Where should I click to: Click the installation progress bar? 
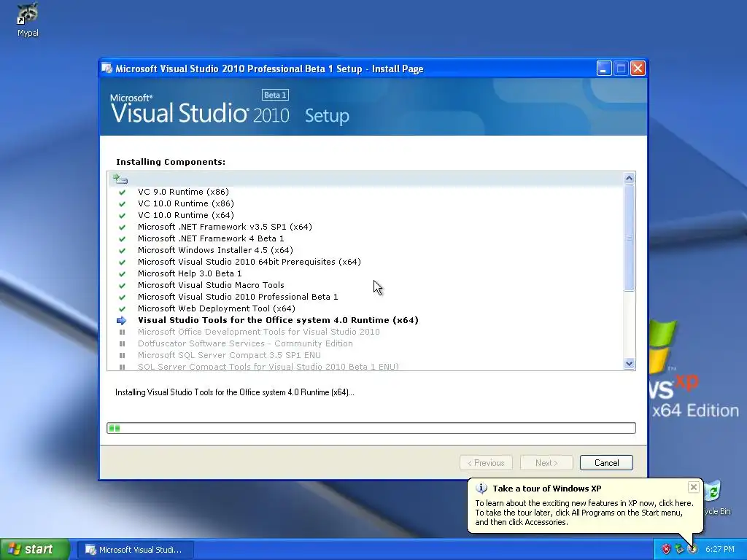point(371,428)
